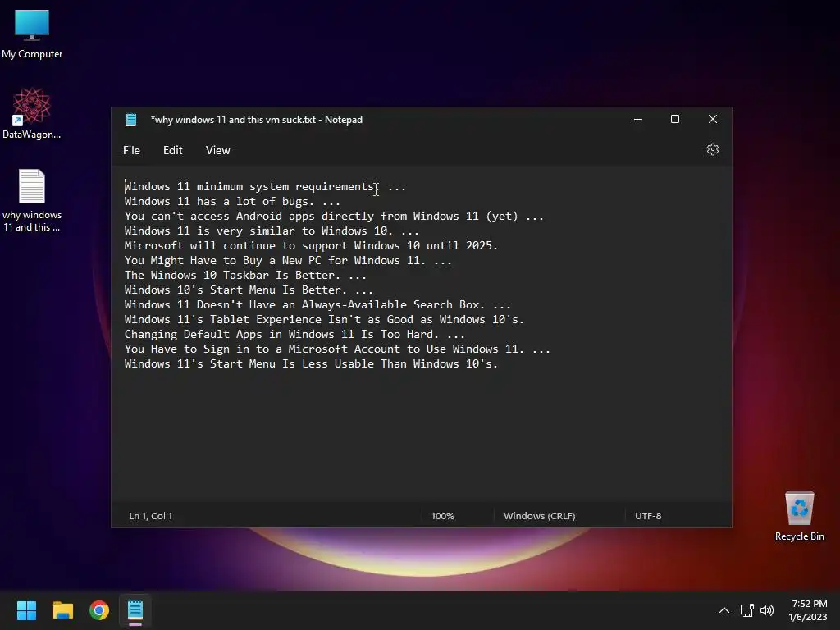The image size is (840, 630).
Task: Launch File Explorer from taskbar
Action: [x=62, y=610]
